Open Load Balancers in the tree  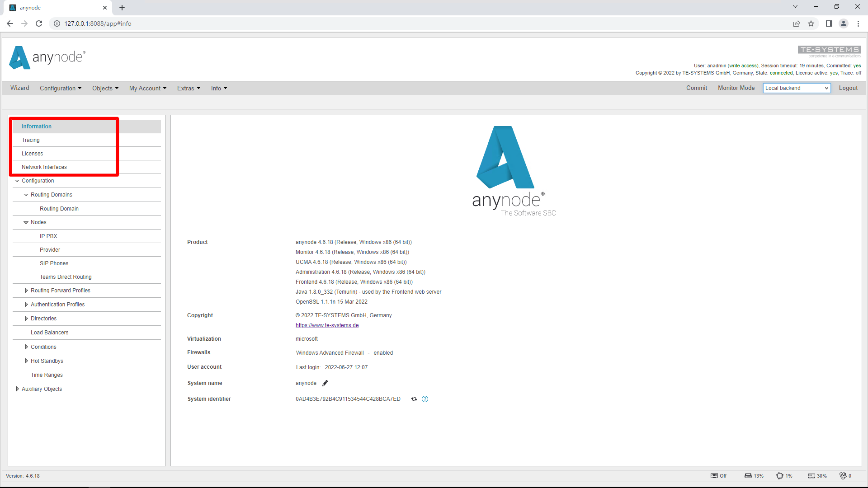click(49, 333)
